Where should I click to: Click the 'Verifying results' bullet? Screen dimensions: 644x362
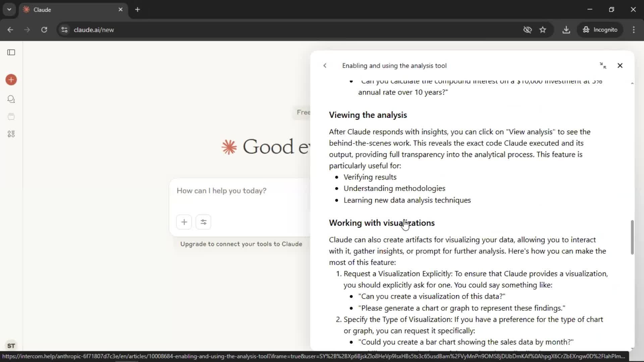point(370,177)
